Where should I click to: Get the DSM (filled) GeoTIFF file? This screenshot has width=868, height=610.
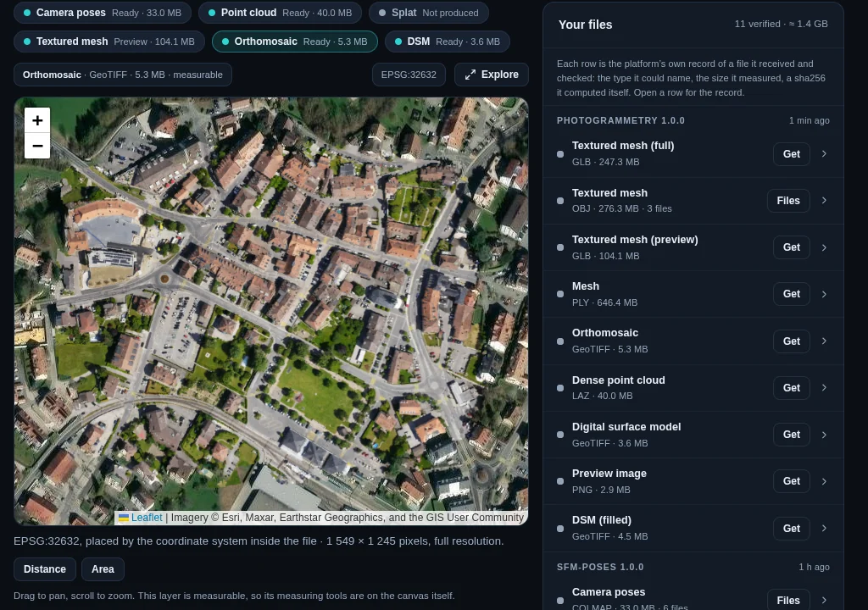[x=791, y=528]
